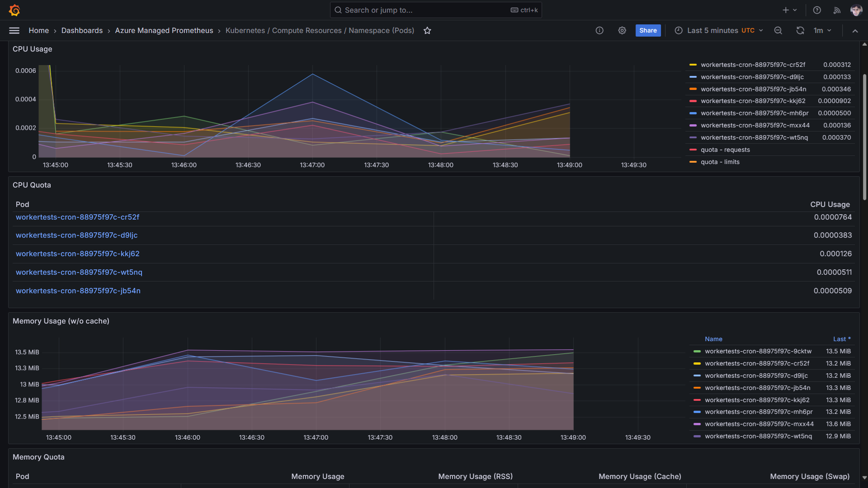Click the Share button
The height and width of the screenshot is (488, 868).
click(x=648, y=31)
